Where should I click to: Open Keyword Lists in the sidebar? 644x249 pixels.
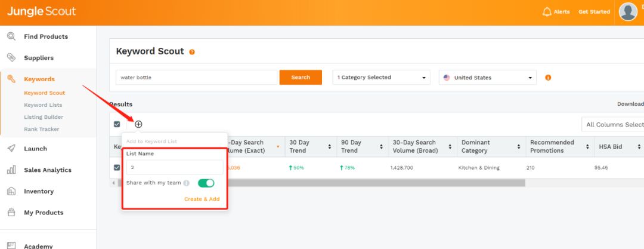[x=43, y=105]
